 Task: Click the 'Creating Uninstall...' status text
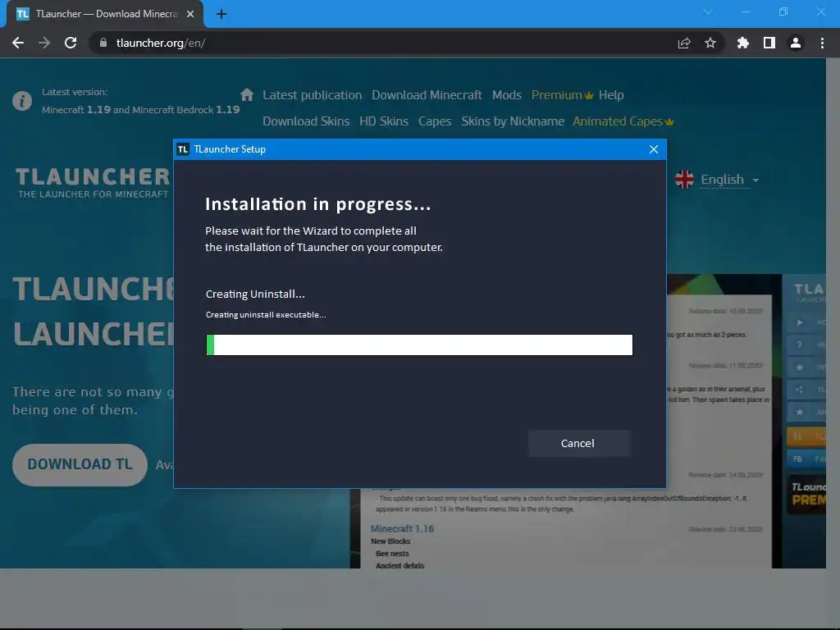(x=255, y=294)
